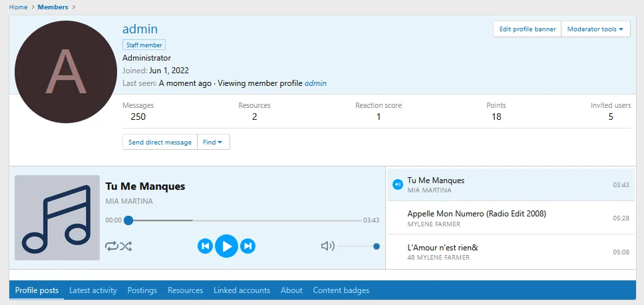Skip to the next track

(x=247, y=246)
